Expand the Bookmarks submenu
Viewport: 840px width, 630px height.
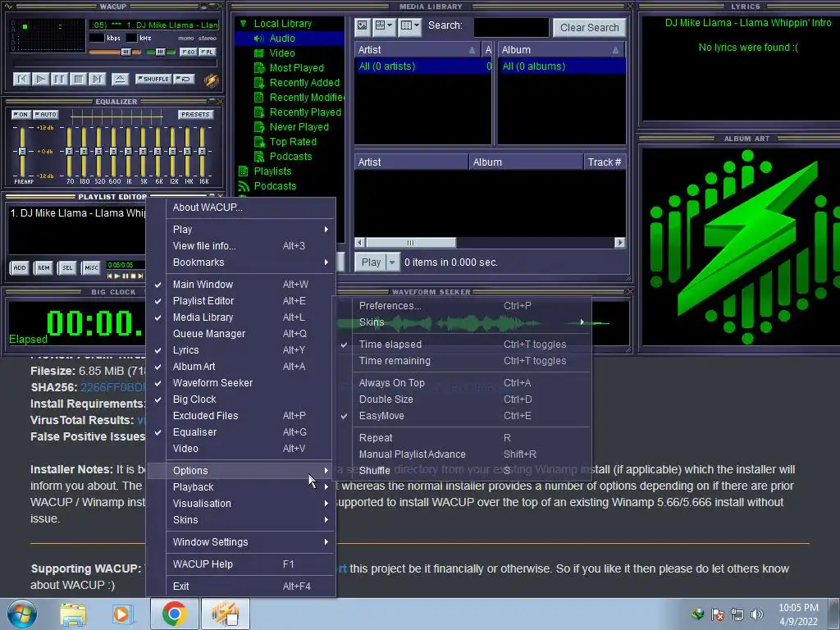coord(240,262)
